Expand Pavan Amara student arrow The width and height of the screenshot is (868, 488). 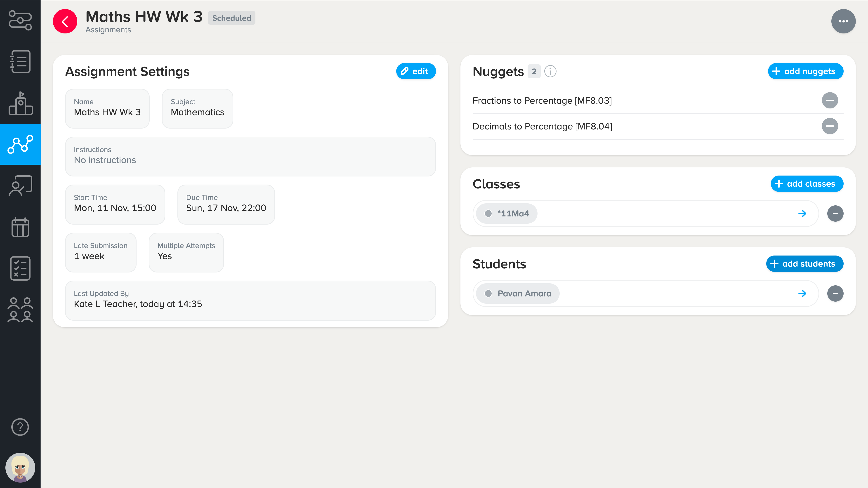[x=802, y=294]
